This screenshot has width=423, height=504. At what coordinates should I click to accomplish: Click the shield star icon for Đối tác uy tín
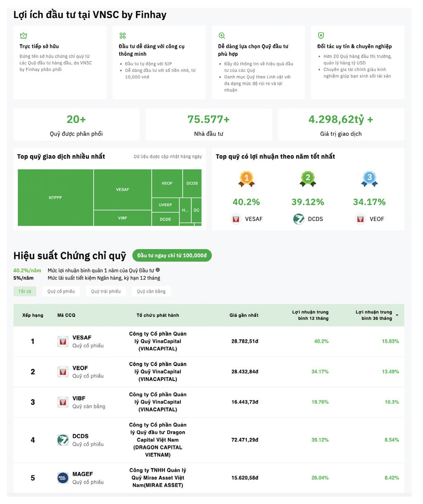point(321,36)
